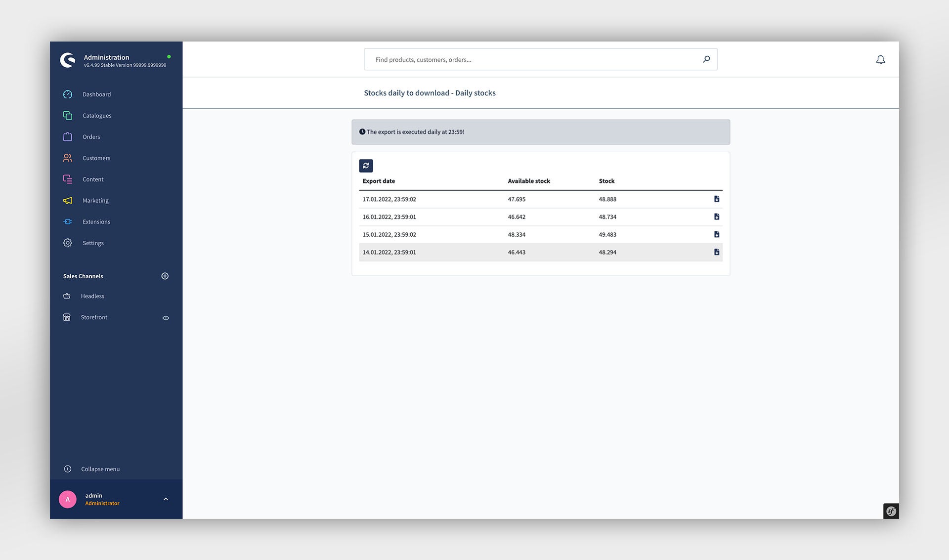949x560 pixels.
Task: Click stock value 48.294
Action: click(607, 253)
